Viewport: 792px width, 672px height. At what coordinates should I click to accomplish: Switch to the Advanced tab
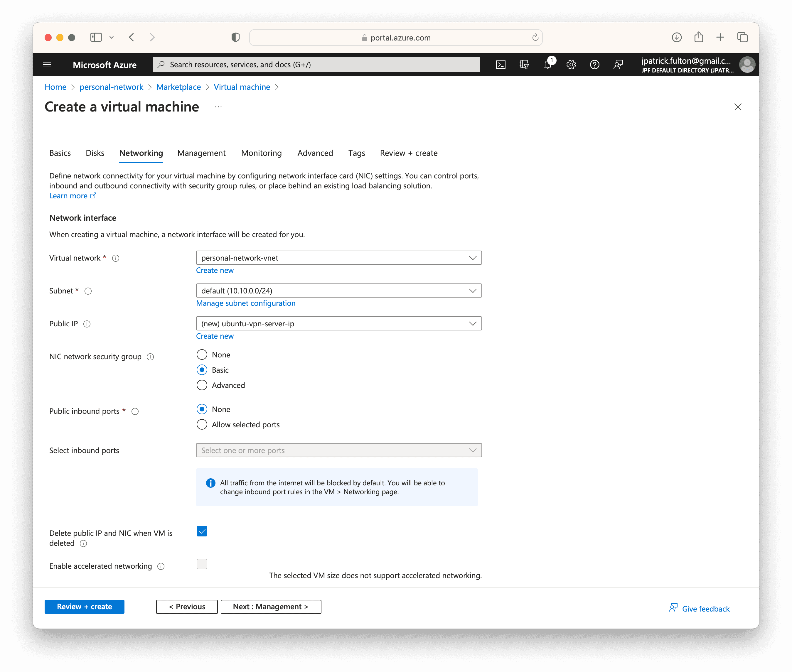pos(315,153)
